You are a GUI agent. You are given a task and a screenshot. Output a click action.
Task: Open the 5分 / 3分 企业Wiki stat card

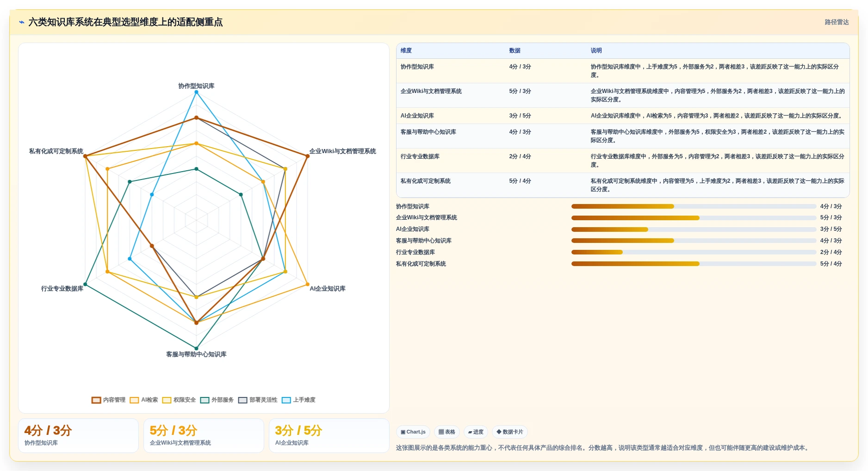(x=204, y=435)
